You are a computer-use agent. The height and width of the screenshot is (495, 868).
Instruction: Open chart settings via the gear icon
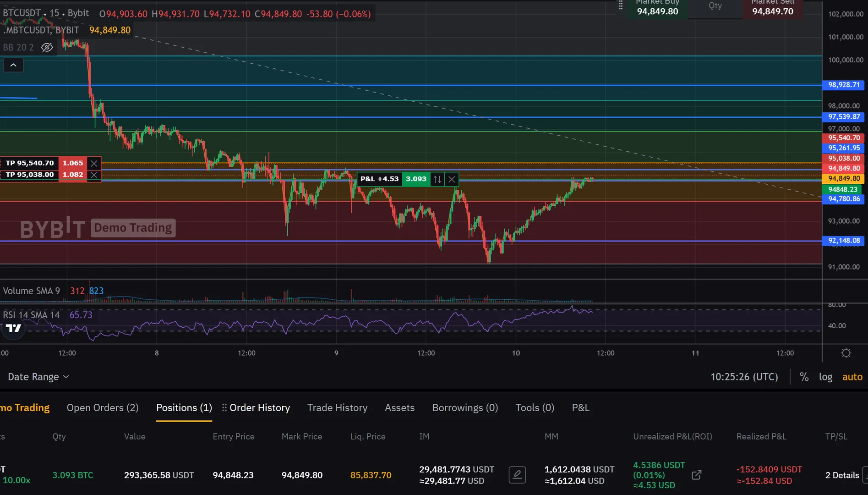[846, 353]
